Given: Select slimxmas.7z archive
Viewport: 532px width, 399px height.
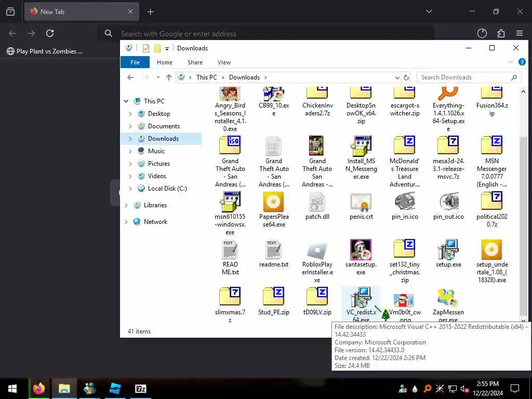Looking at the screenshot, I should (230, 297).
